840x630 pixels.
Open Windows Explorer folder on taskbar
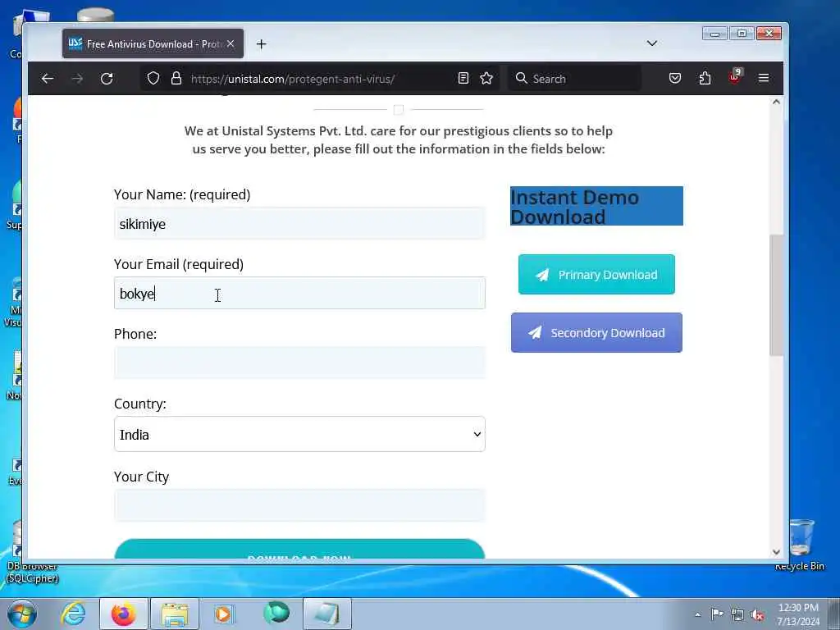pyautogui.click(x=175, y=614)
